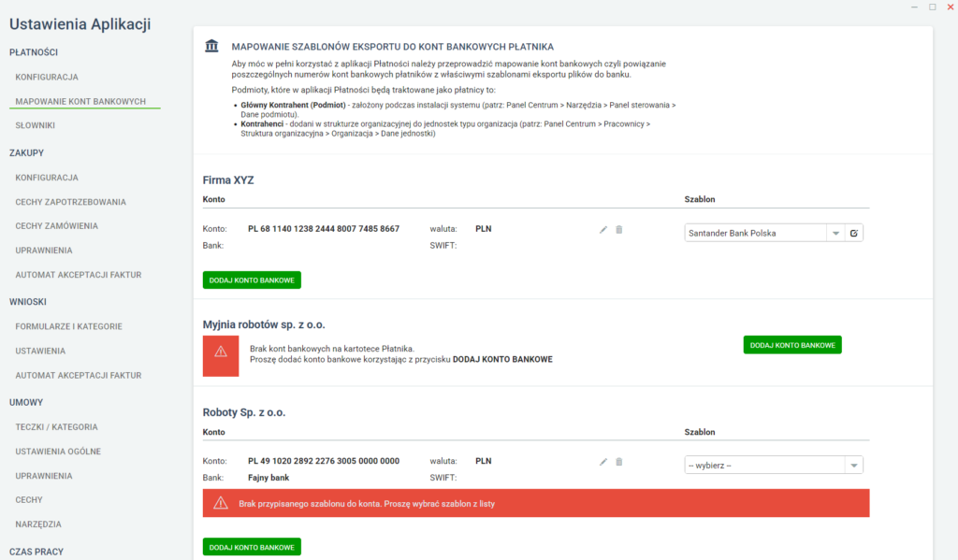Go to Cechy zapotrzebowania
The width and height of the screenshot is (958, 560).
[71, 202]
